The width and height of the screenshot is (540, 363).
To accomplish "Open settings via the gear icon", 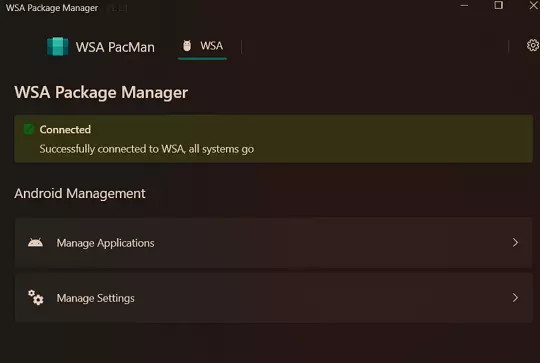I will [533, 45].
